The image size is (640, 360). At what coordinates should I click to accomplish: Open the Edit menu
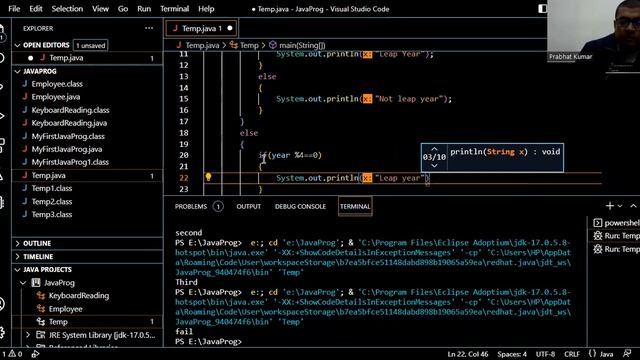pos(36,9)
